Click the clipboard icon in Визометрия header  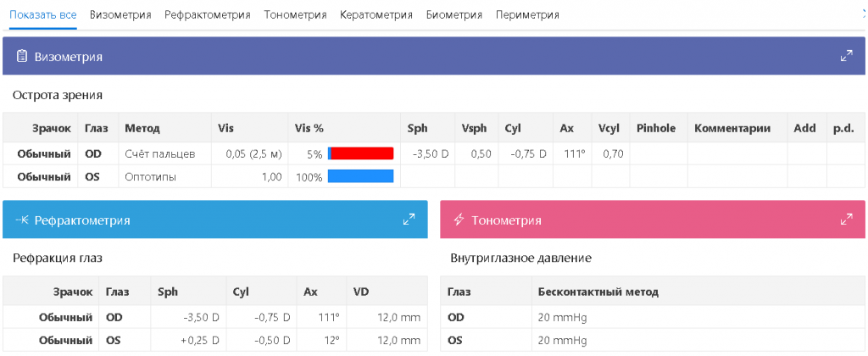22,57
